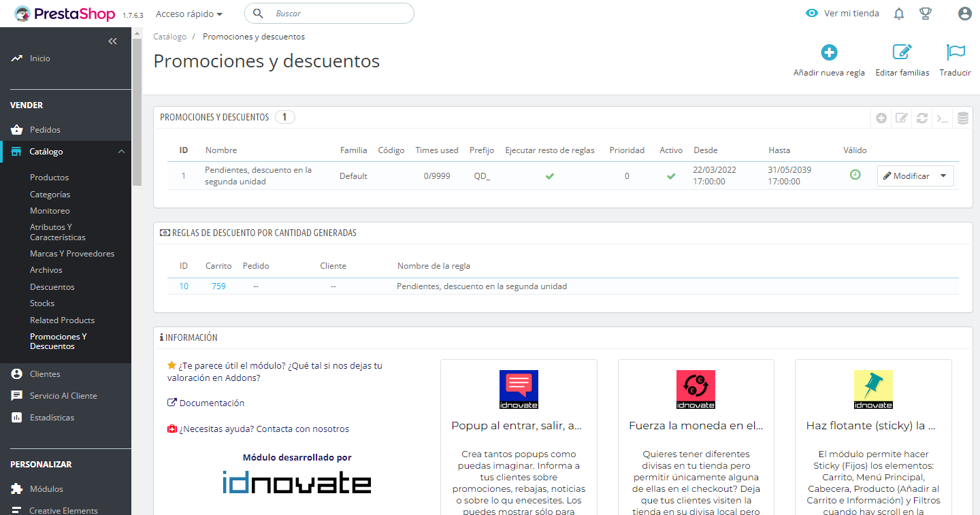Open Descuentos in the sidebar
The image size is (980, 515).
(x=52, y=286)
